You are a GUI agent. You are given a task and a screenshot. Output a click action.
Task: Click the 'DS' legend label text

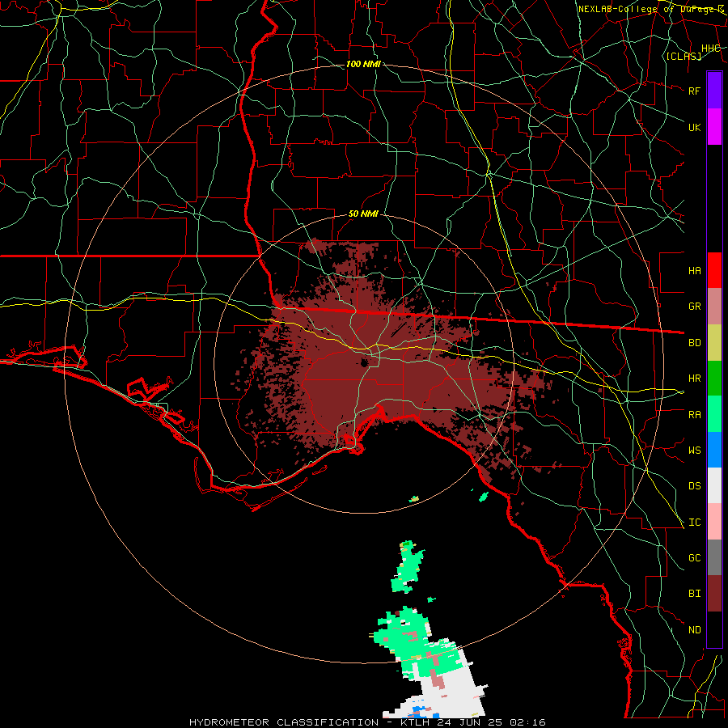pos(694,486)
